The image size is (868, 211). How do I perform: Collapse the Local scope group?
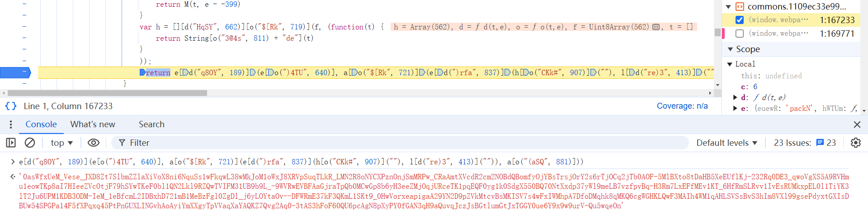click(x=729, y=64)
